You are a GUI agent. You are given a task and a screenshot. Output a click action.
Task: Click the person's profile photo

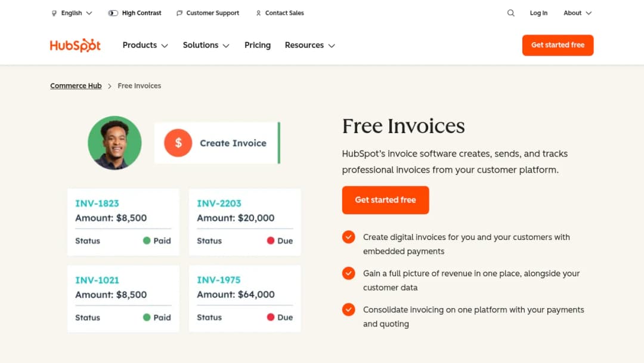pyautogui.click(x=114, y=143)
